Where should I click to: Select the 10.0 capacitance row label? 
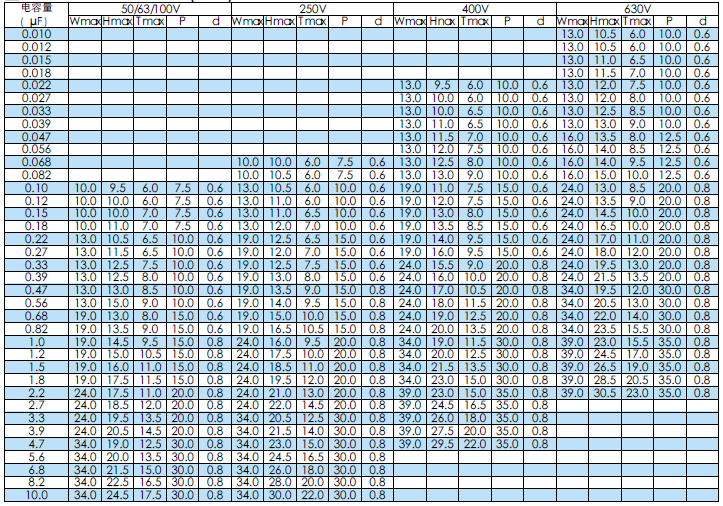coord(35,494)
